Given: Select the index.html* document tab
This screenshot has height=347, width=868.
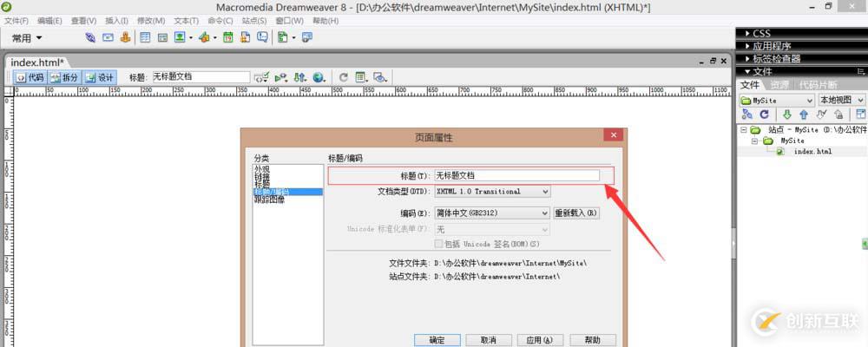Looking at the screenshot, I should tap(37, 62).
